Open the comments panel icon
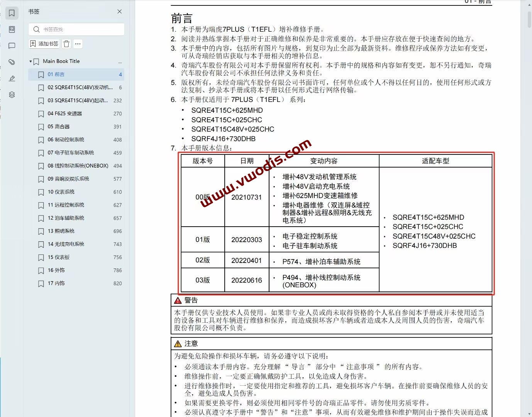Image resolution: width=532 pixels, height=417 pixels. (12, 46)
